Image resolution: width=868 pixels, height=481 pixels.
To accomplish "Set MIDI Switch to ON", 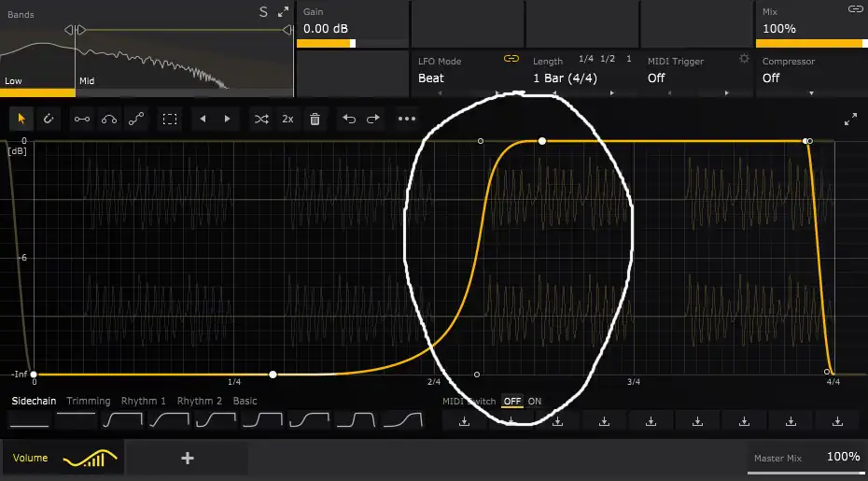I will point(534,402).
